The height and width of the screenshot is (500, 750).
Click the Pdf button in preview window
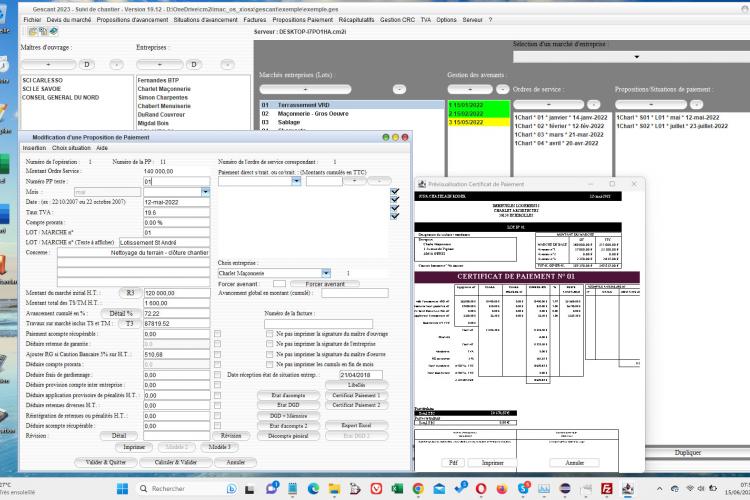(453, 463)
